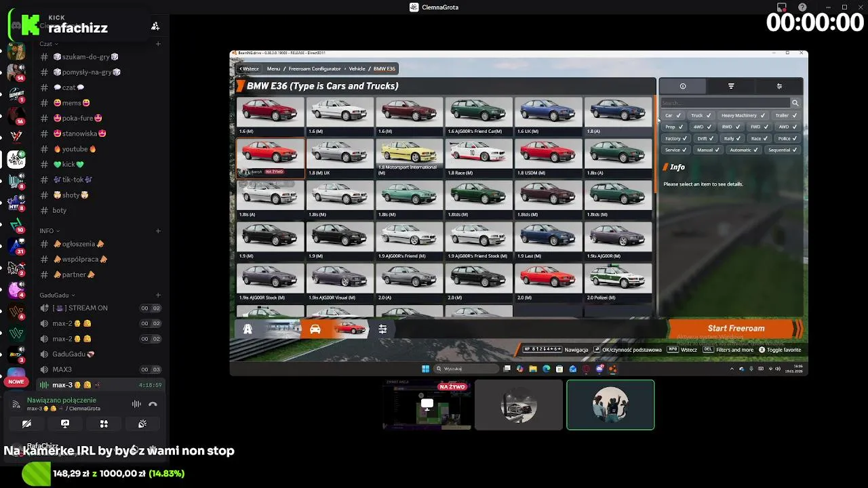Open the sliders options icon in bottom bar

382,329
